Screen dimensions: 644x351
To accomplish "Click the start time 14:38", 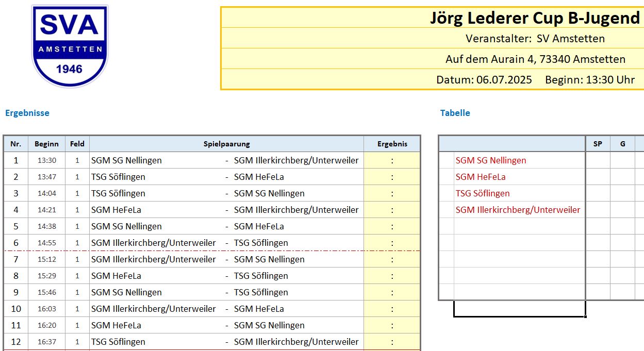I will (x=47, y=226).
